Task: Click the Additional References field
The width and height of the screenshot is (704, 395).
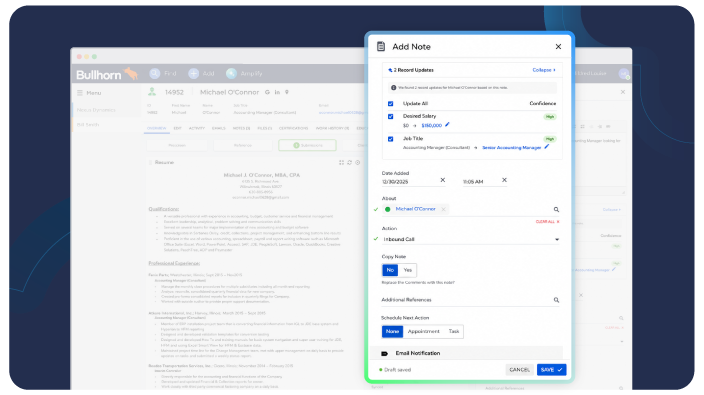Action: [x=467, y=300]
